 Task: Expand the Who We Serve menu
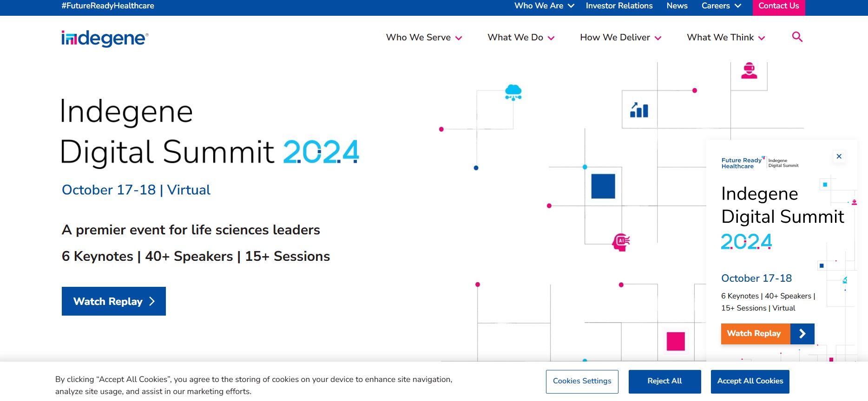(x=424, y=38)
